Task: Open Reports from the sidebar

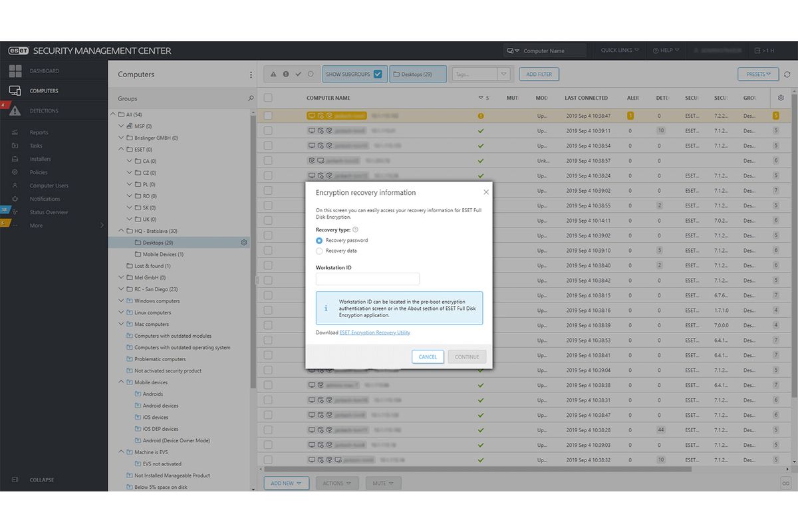Action: [39, 132]
